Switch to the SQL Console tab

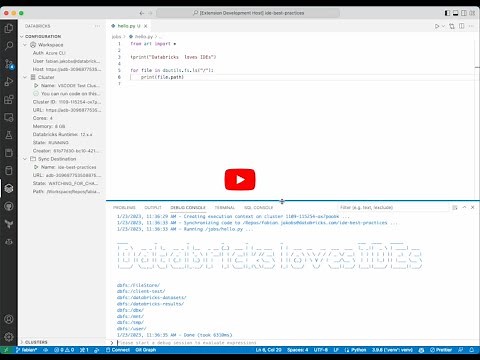pyautogui.click(x=258, y=207)
